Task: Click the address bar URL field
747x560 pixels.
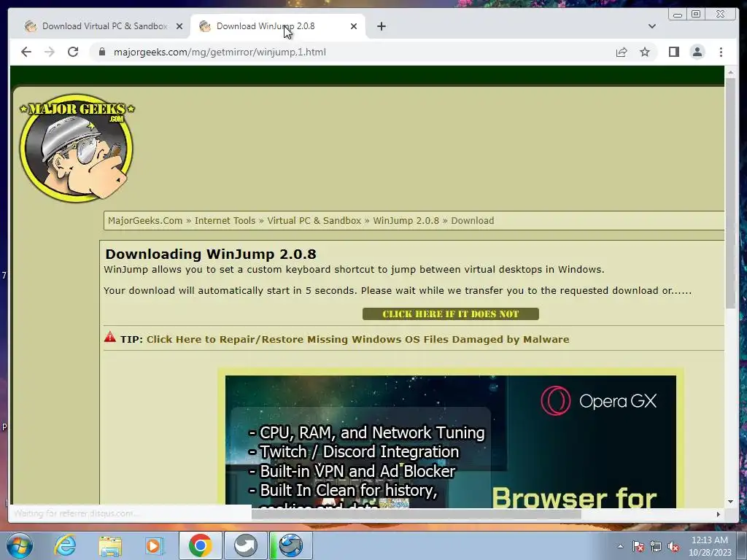Action: (352, 52)
